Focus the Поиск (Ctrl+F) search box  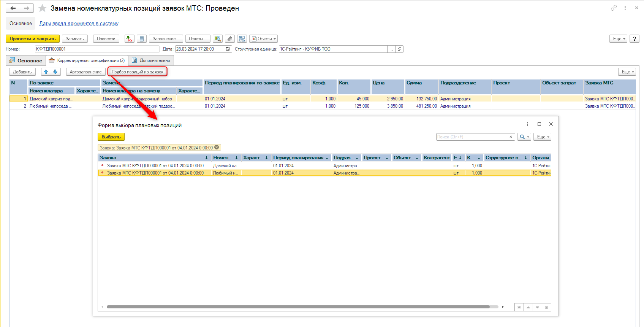[472, 137]
